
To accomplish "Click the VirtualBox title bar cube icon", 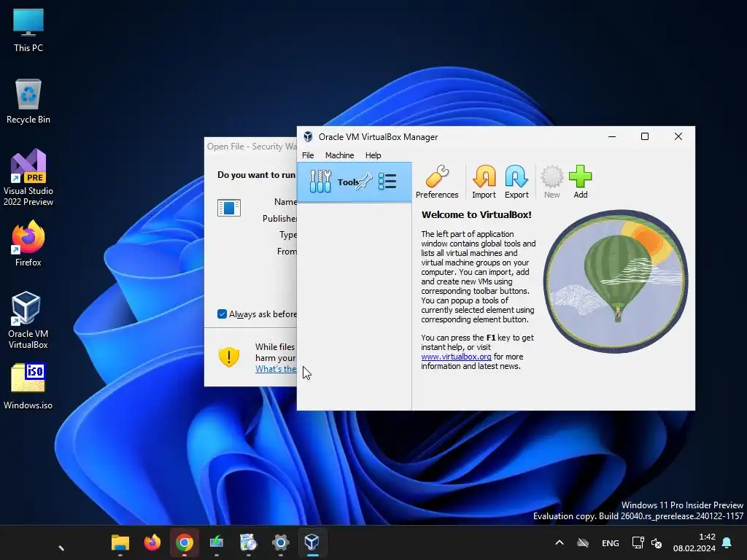I will 309,136.
